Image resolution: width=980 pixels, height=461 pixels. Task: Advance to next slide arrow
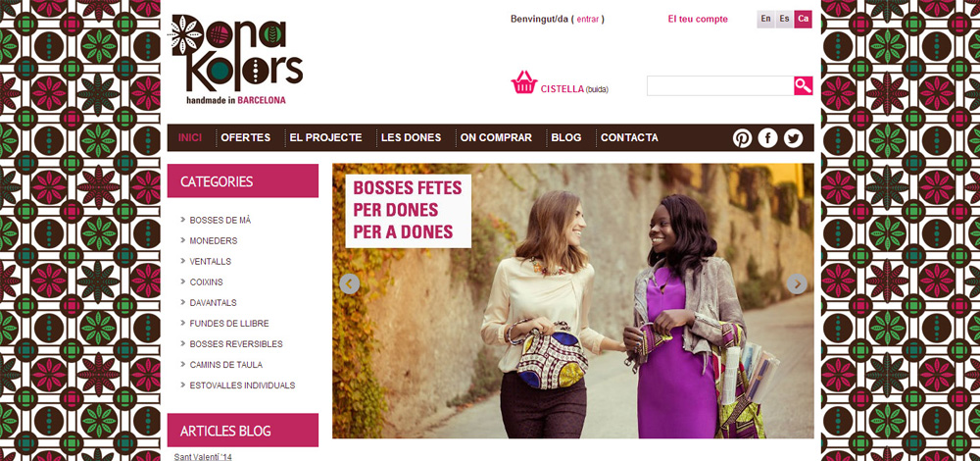[x=796, y=284]
